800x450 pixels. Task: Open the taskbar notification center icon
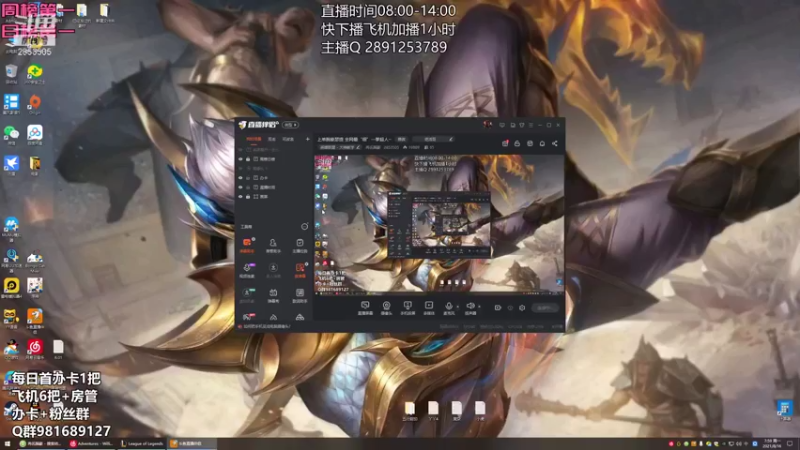click(790, 444)
